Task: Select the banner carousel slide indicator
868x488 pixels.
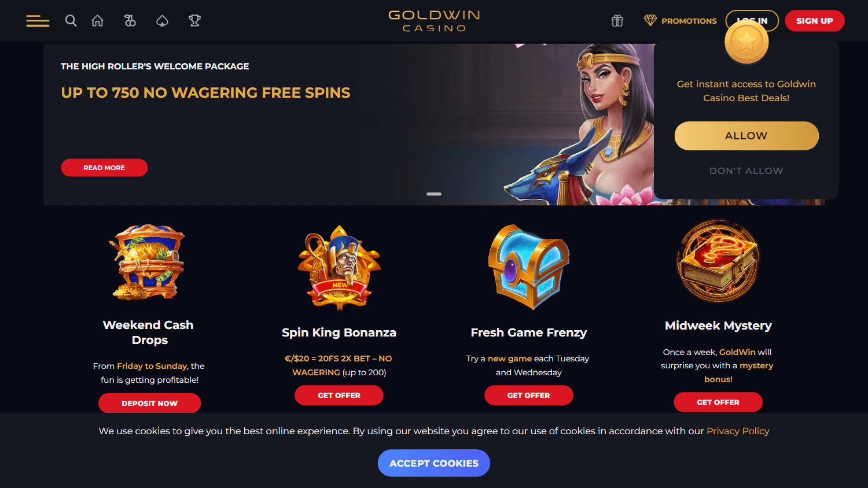Action: 434,194
